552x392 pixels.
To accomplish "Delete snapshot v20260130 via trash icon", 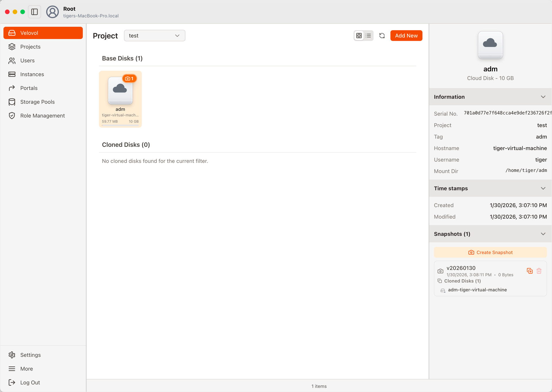I will [539, 271].
